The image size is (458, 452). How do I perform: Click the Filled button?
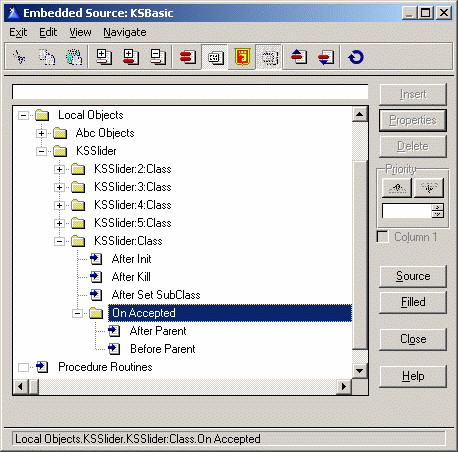tap(413, 302)
